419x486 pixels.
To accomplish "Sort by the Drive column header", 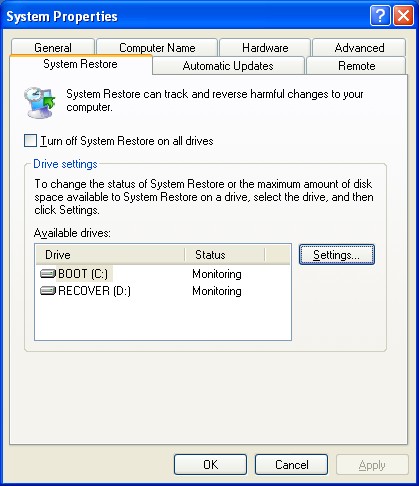I will pos(110,255).
